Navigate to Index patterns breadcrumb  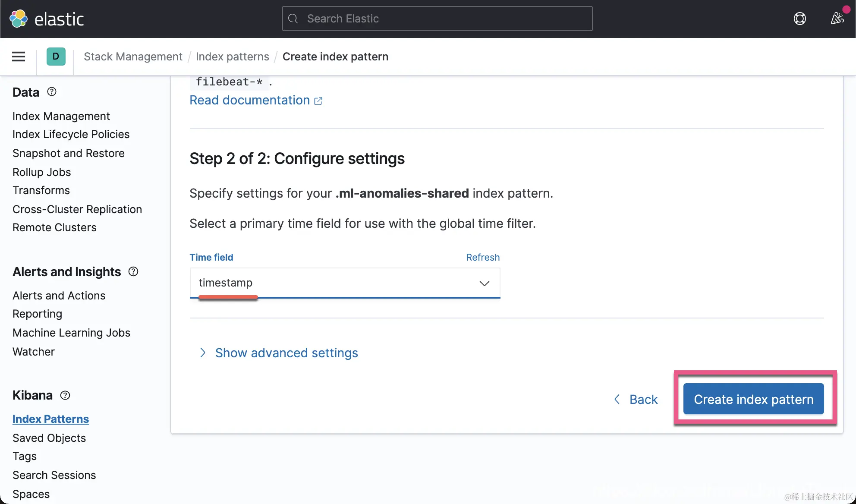click(232, 57)
